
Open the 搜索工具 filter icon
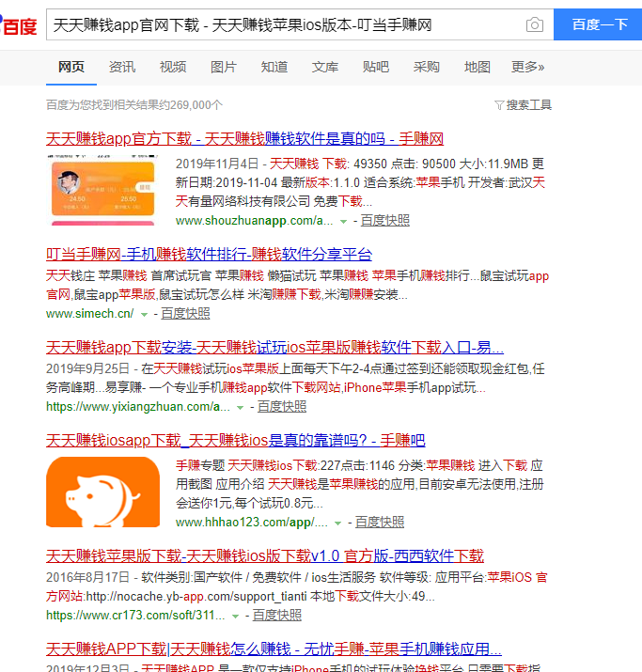pos(499,105)
